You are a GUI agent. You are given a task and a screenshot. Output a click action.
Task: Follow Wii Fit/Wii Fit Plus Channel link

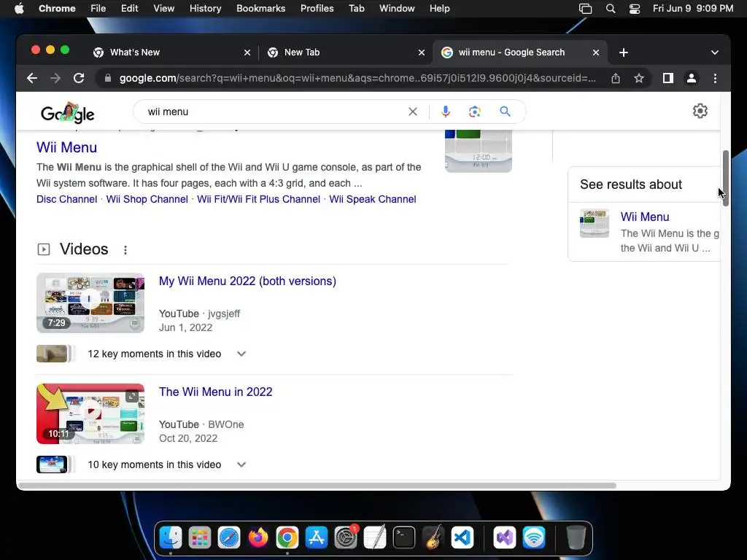point(258,199)
